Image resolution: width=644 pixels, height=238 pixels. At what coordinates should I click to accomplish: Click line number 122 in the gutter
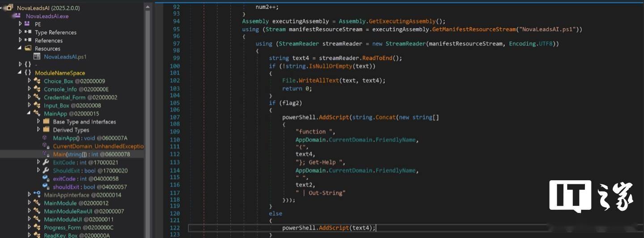coord(174,228)
